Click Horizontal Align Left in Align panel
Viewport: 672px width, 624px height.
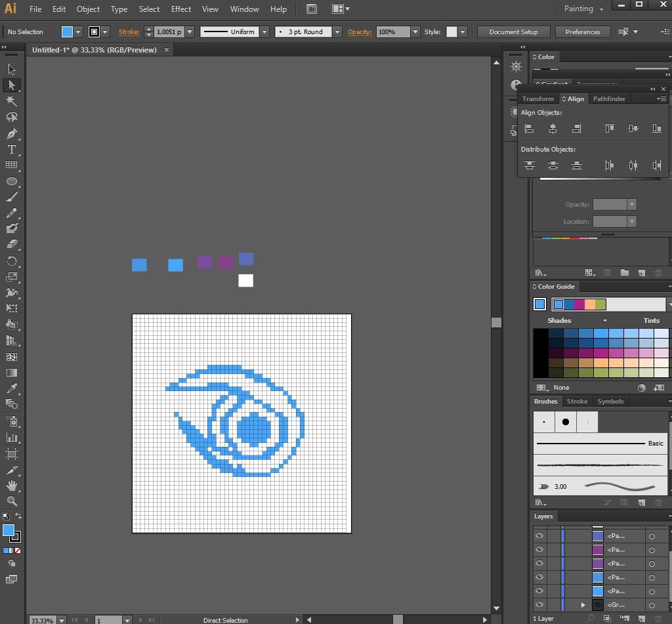pos(529,129)
